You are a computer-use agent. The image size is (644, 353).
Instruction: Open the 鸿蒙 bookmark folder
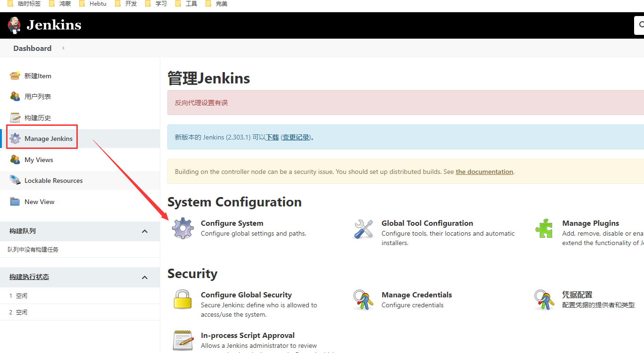(60, 3)
